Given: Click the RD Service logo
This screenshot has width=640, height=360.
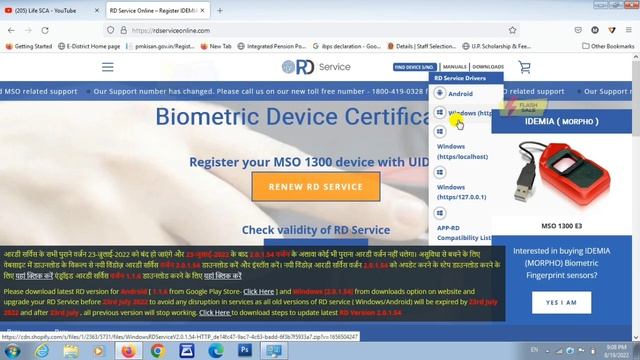Looking at the screenshot, I should (x=316, y=67).
